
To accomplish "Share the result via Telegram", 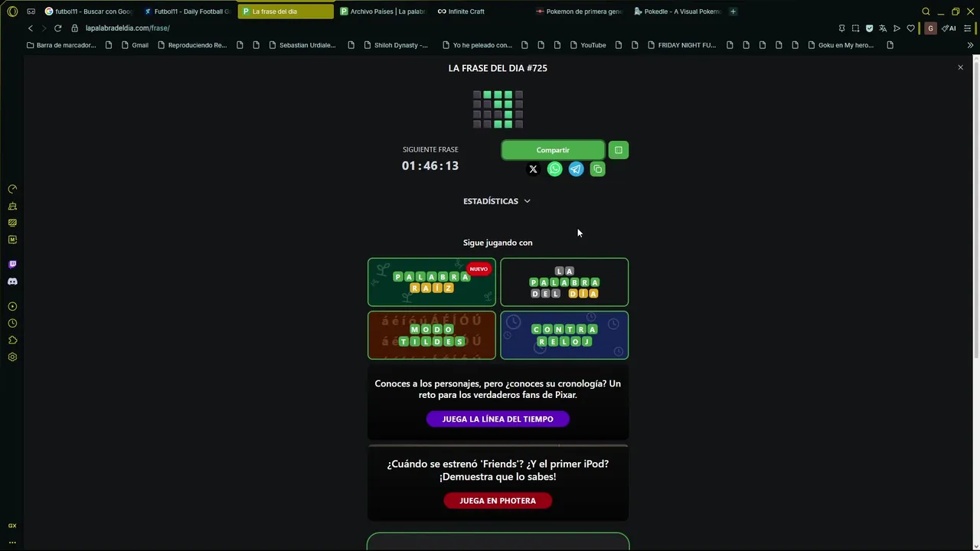I will coord(577,169).
